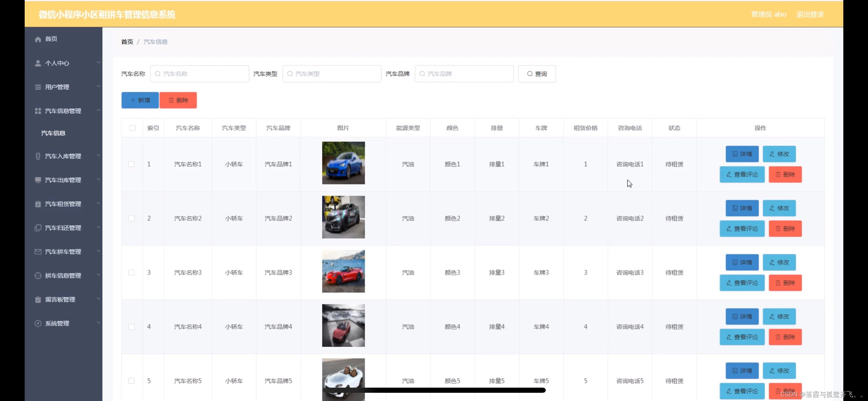
Task: Expand 系统管理 using its chevron
Action: click(x=98, y=323)
